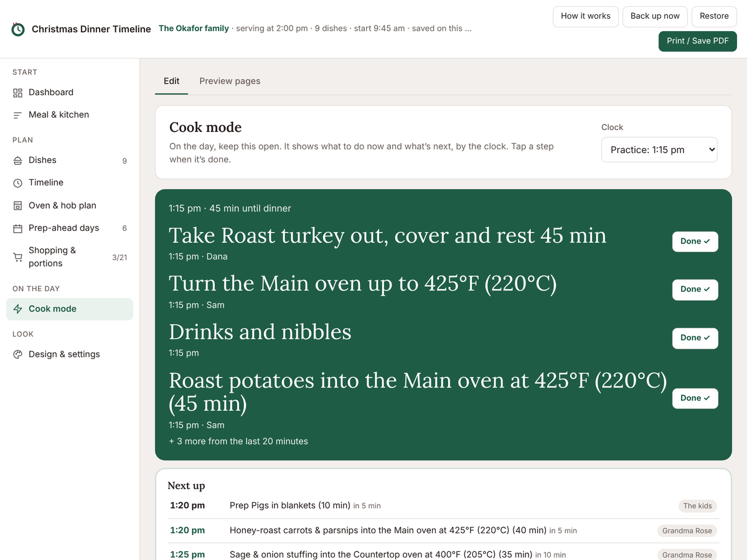The height and width of the screenshot is (560, 747).
Task: Click the Honey-roast carrots & parsnips row
Action: (443, 531)
